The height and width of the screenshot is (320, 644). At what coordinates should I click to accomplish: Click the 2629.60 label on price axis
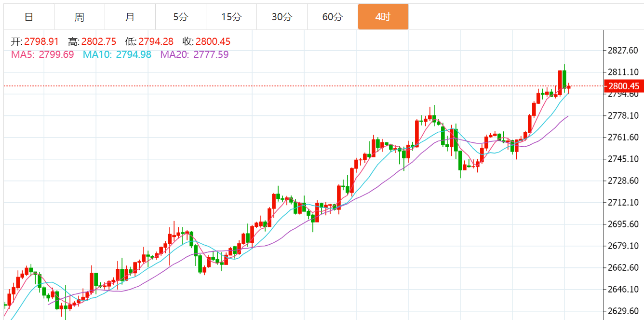pyautogui.click(x=623, y=311)
